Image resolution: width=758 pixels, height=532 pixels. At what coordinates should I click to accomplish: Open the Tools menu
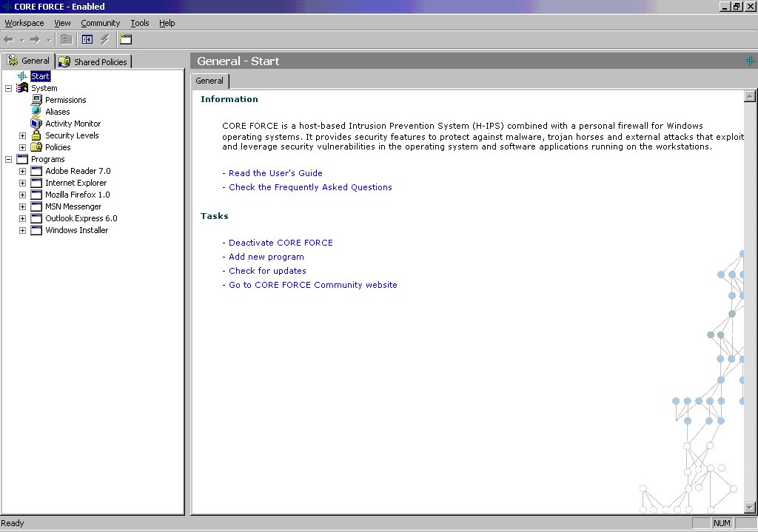[x=140, y=23]
